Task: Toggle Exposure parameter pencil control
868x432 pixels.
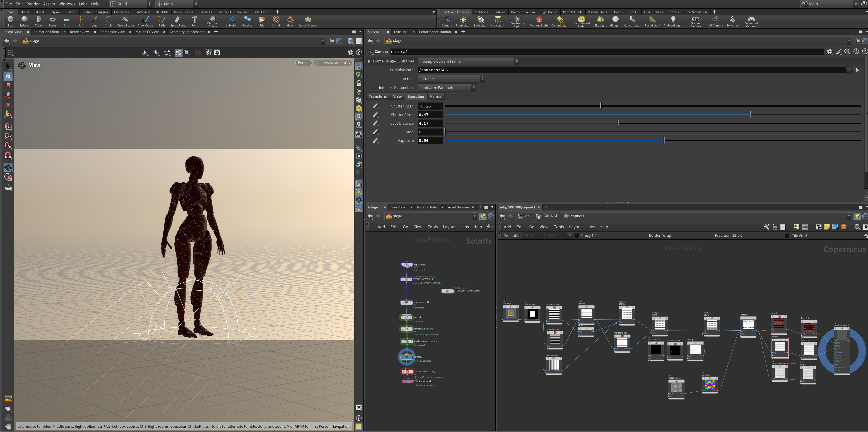Action: tap(375, 141)
